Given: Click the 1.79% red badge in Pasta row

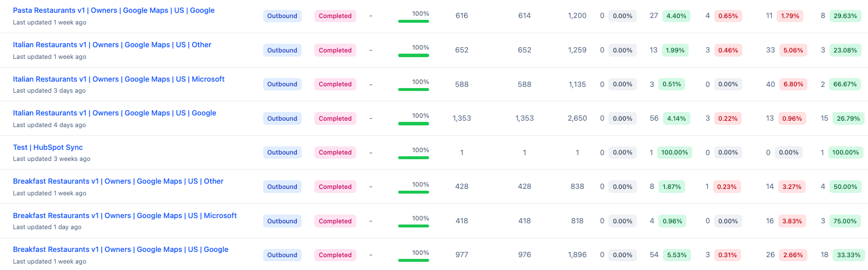Looking at the screenshot, I should (790, 16).
